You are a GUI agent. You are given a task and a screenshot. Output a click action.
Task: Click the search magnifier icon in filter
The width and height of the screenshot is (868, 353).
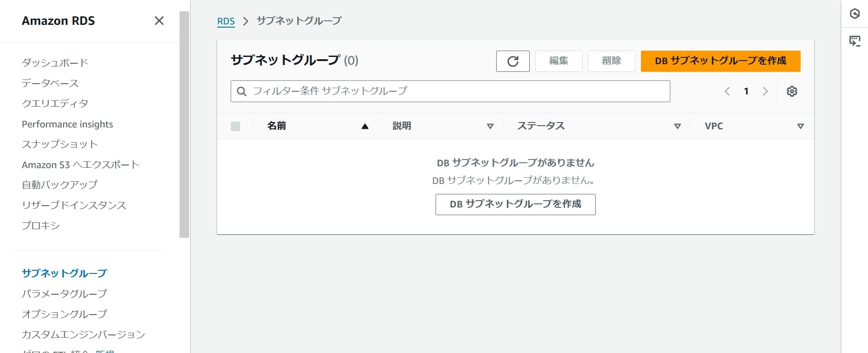(242, 91)
